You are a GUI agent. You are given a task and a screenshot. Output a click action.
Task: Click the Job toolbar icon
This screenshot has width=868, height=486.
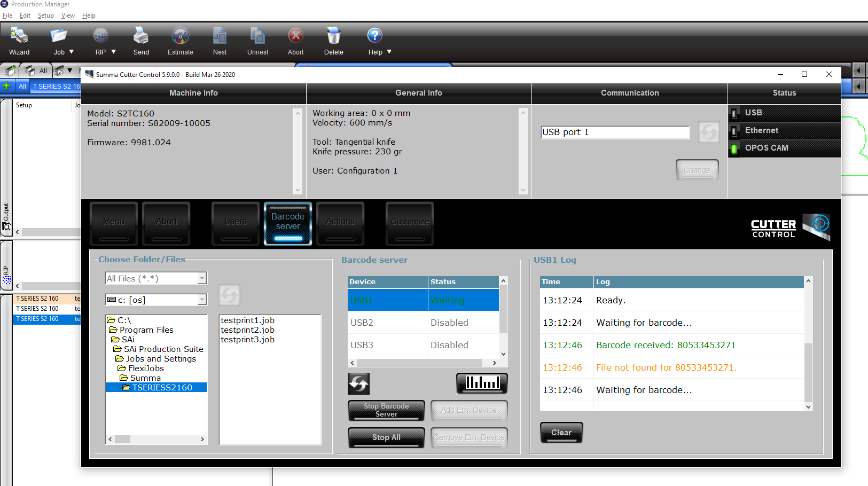(x=58, y=36)
